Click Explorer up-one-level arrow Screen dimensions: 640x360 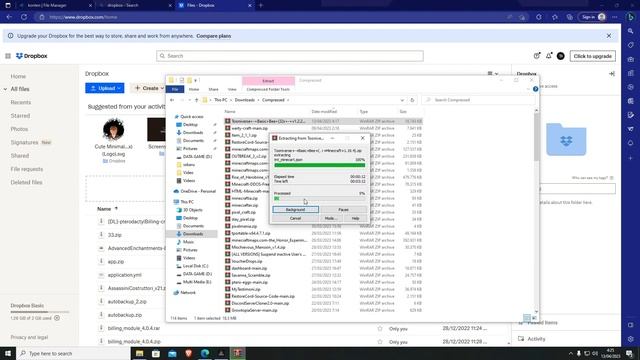tap(196, 100)
